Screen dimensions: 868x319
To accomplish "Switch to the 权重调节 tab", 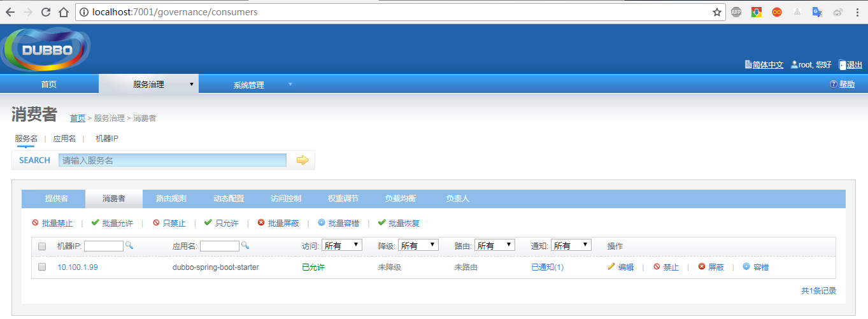I will click(x=343, y=199).
